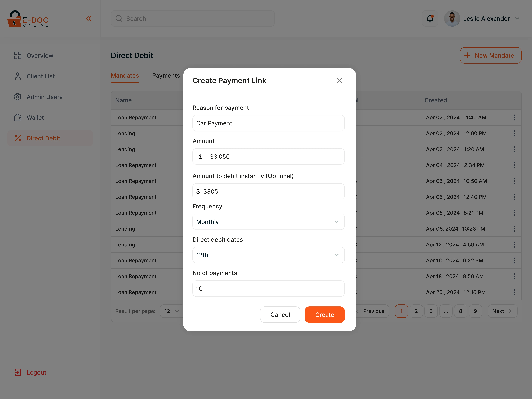Open the notifications bell

pyautogui.click(x=430, y=19)
